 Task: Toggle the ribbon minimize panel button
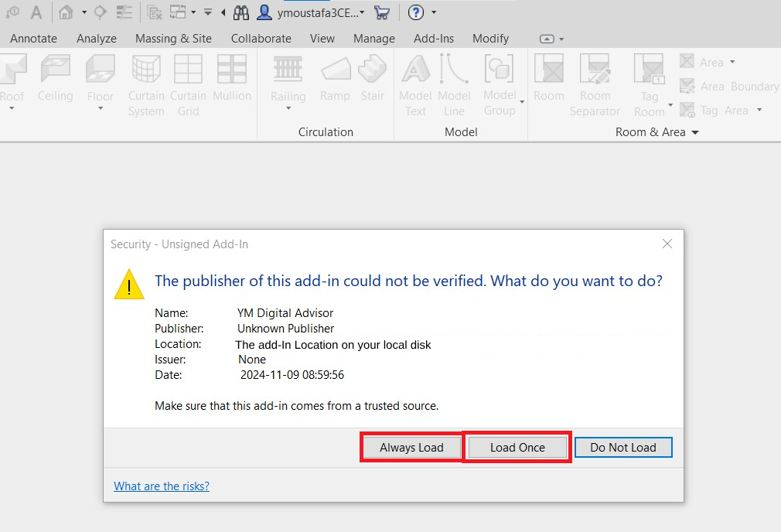(547, 39)
